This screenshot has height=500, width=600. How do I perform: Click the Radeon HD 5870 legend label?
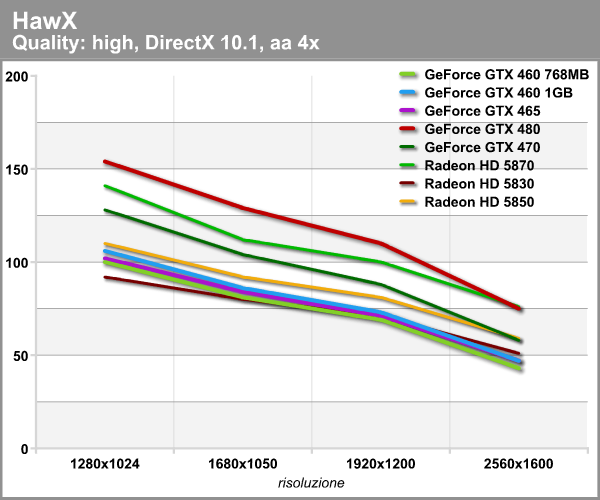tap(479, 166)
